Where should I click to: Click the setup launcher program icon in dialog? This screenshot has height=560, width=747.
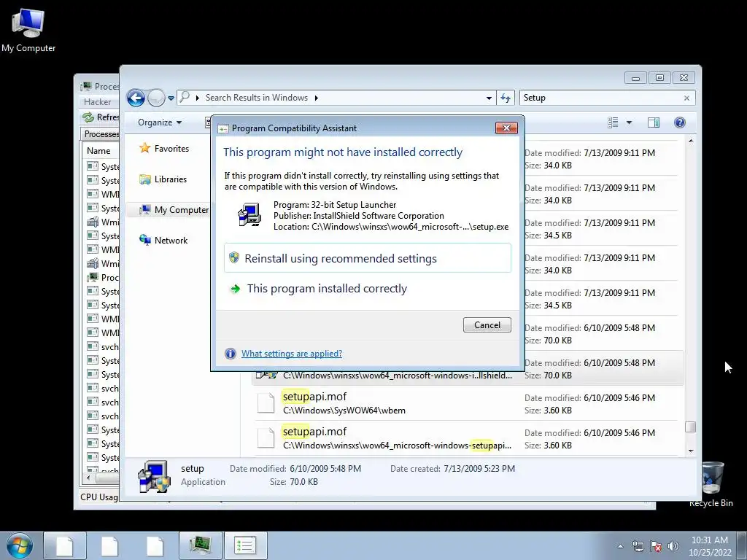coord(249,215)
